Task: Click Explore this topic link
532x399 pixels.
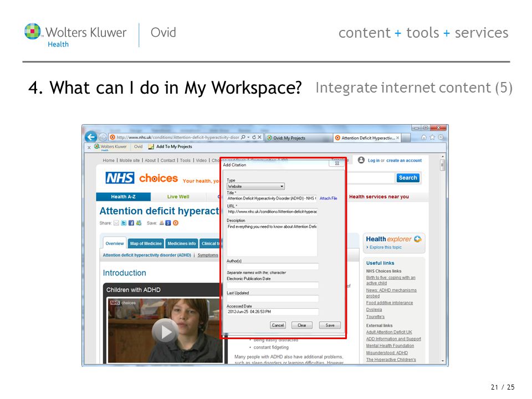Action: [386, 247]
